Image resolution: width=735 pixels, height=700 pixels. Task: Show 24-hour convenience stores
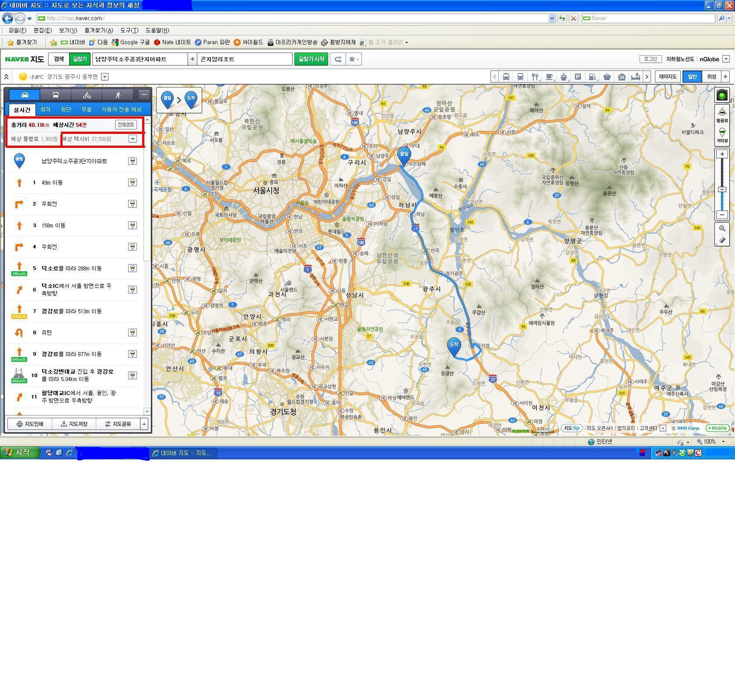(x=621, y=77)
